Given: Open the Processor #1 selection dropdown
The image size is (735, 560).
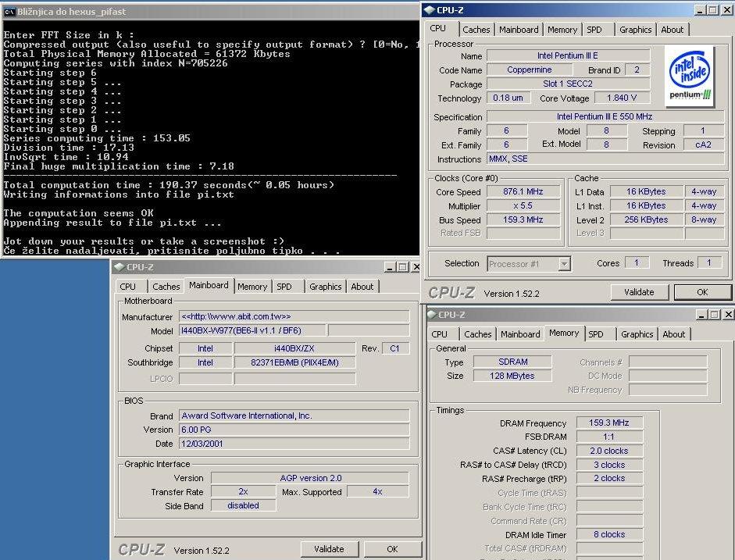Looking at the screenshot, I should [565, 264].
